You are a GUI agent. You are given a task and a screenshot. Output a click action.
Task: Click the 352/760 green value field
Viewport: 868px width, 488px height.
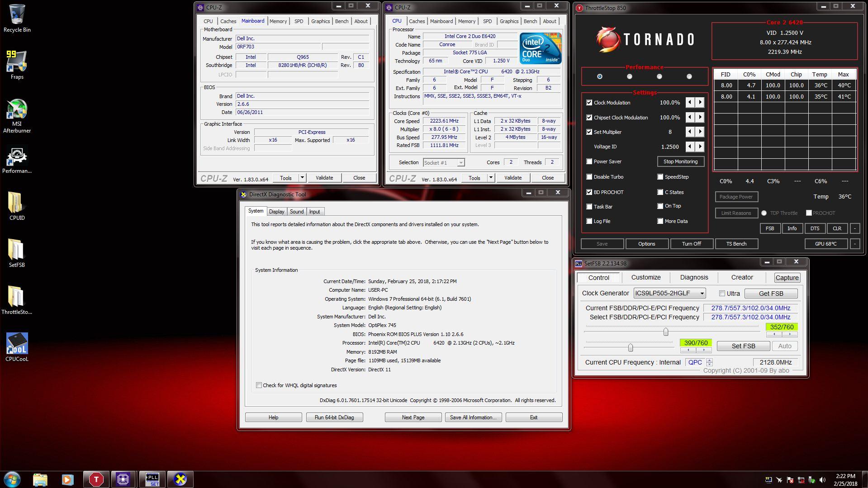pyautogui.click(x=782, y=327)
